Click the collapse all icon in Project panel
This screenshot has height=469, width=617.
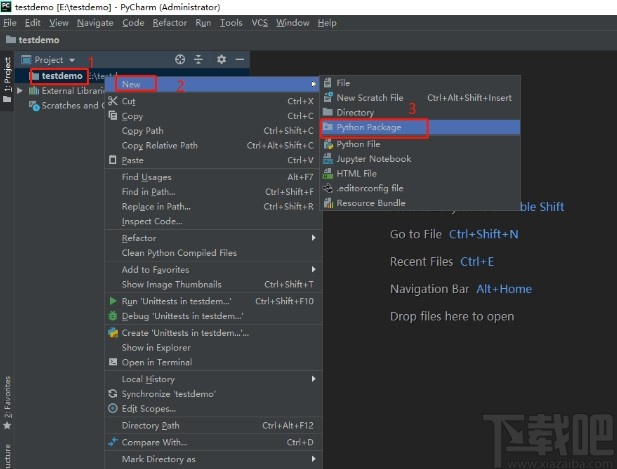(199, 59)
